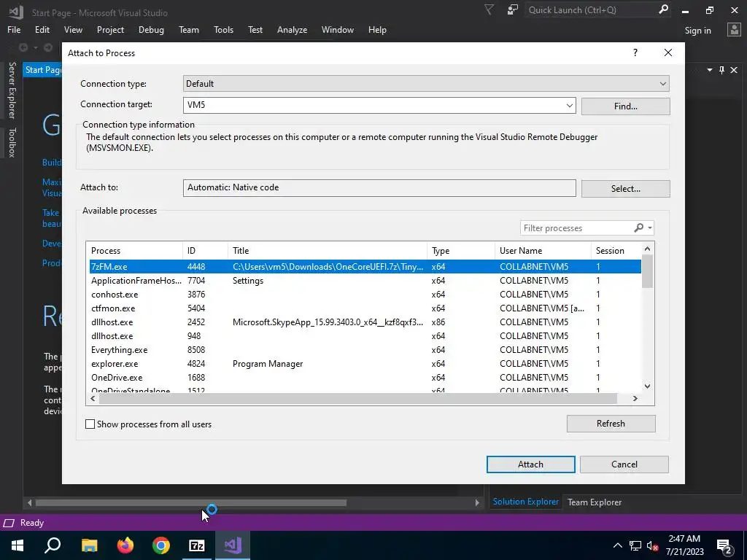747x560 pixels.
Task: Open Windows search from taskbar
Action: click(53, 545)
